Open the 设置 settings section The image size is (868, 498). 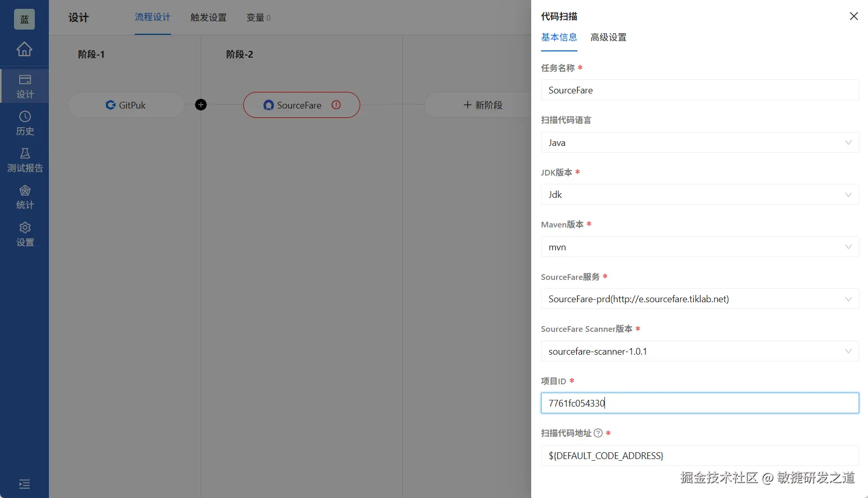click(x=24, y=235)
